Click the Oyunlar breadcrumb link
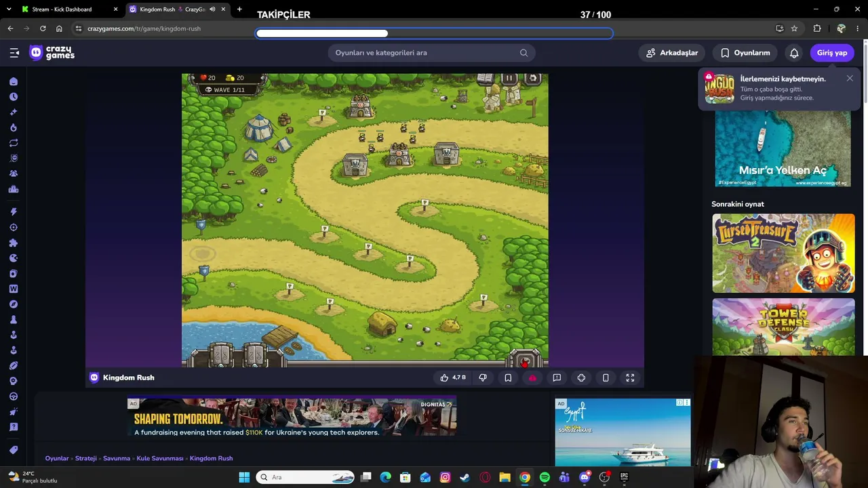This screenshot has height=488, width=868. click(57, 458)
